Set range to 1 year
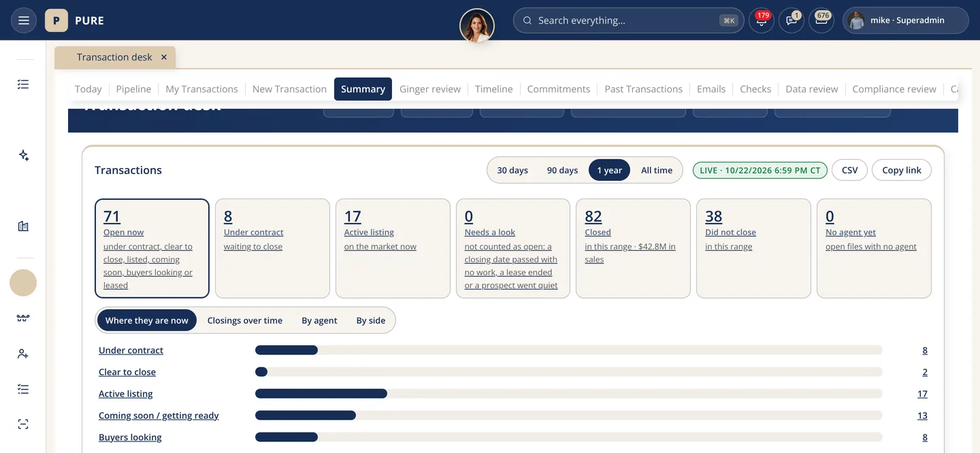 610,170
